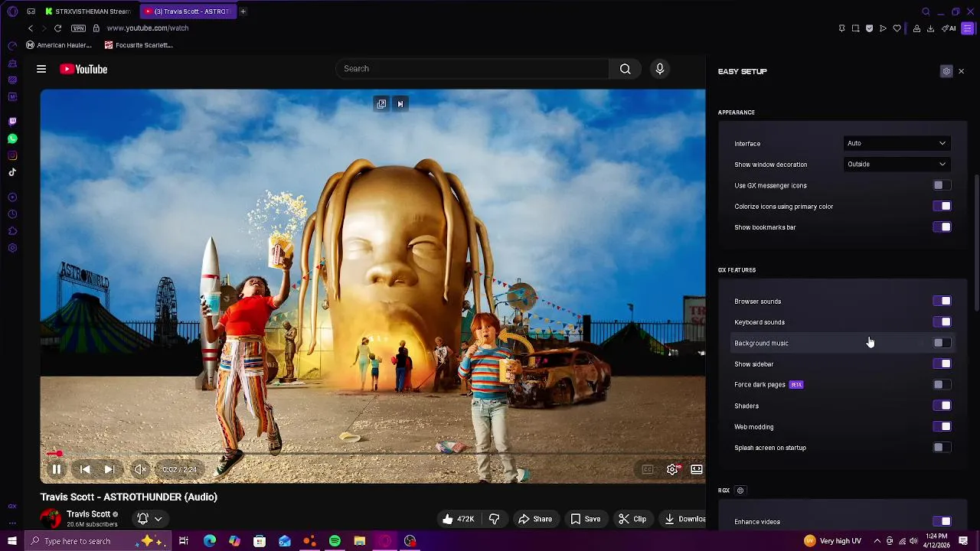Screen dimensions: 980x551
Task: Toggle Colorize icons using primary color
Action: coord(942,206)
